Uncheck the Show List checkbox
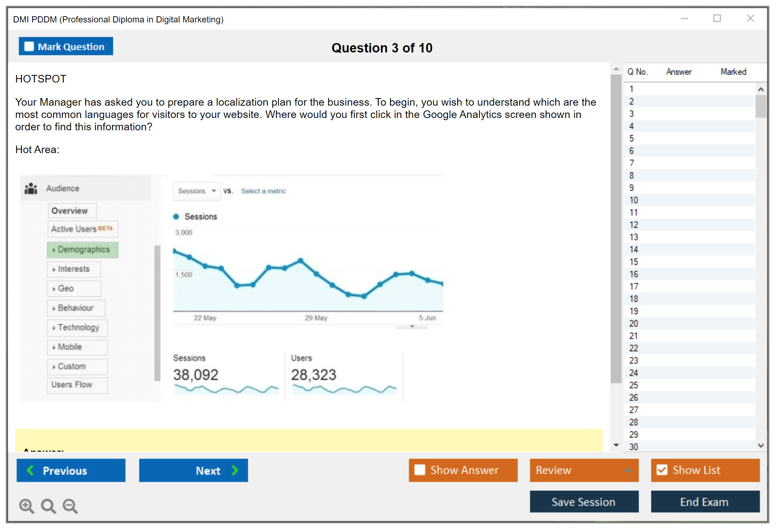This screenshot has width=778, height=532. [662, 470]
